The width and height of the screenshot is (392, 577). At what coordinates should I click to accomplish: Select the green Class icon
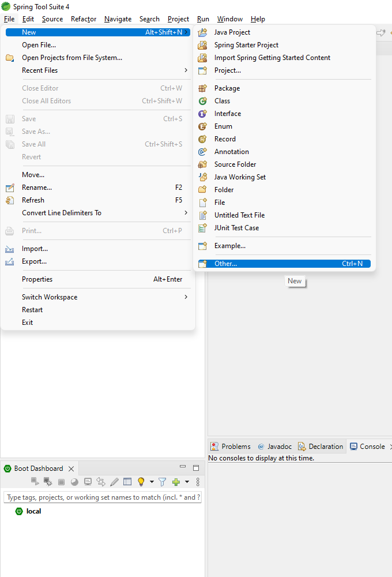point(202,101)
